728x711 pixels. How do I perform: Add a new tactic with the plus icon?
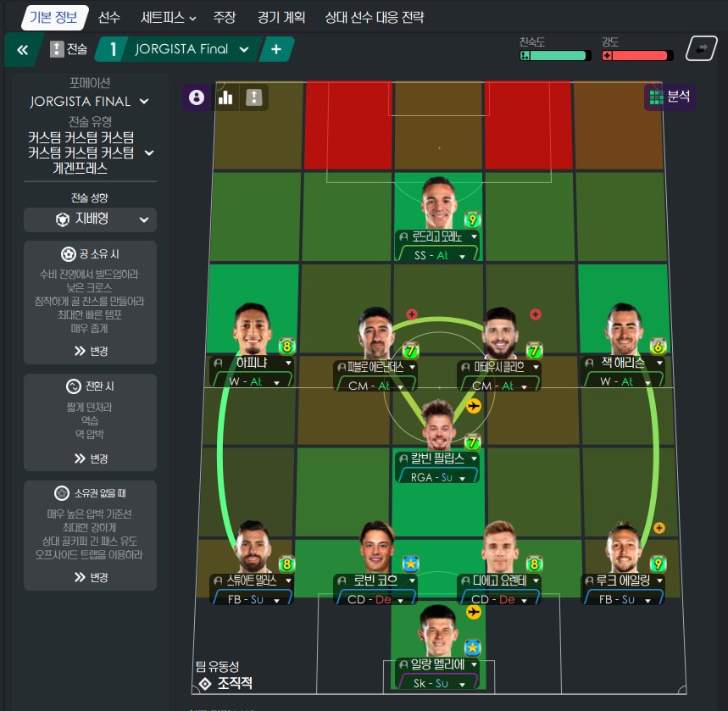276,49
